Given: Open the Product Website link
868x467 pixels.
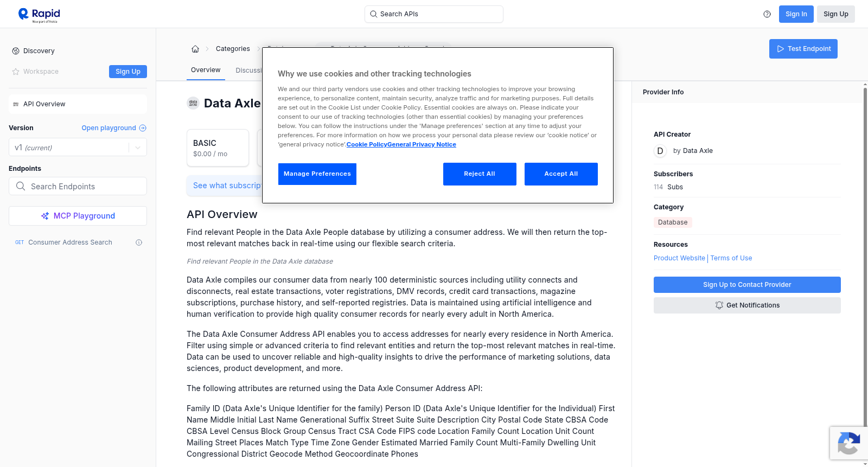Looking at the screenshot, I should [x=679, y=258].
